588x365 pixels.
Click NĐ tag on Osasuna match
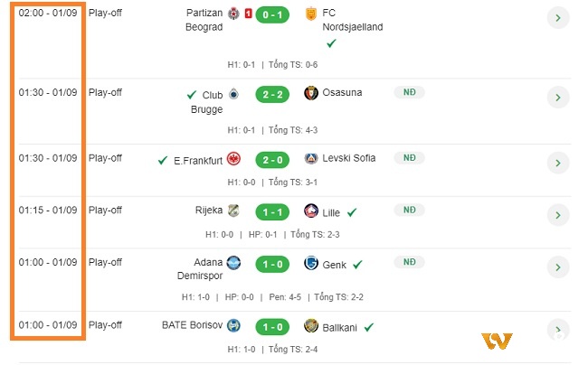[x=409, y=92]
